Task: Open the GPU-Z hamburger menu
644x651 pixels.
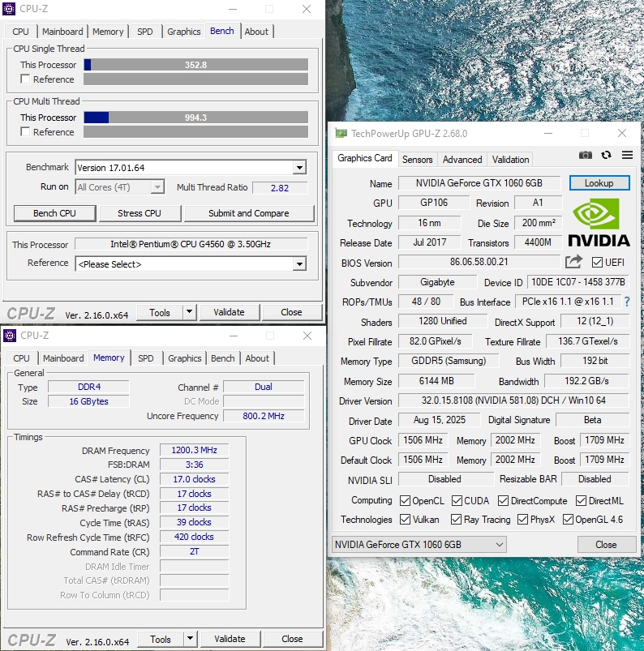Action: pyautogui.click(x=628, y=155)
